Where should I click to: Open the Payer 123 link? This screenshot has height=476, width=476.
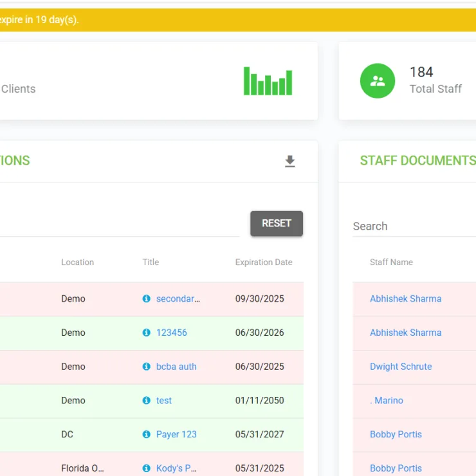[x=176, y=434]
